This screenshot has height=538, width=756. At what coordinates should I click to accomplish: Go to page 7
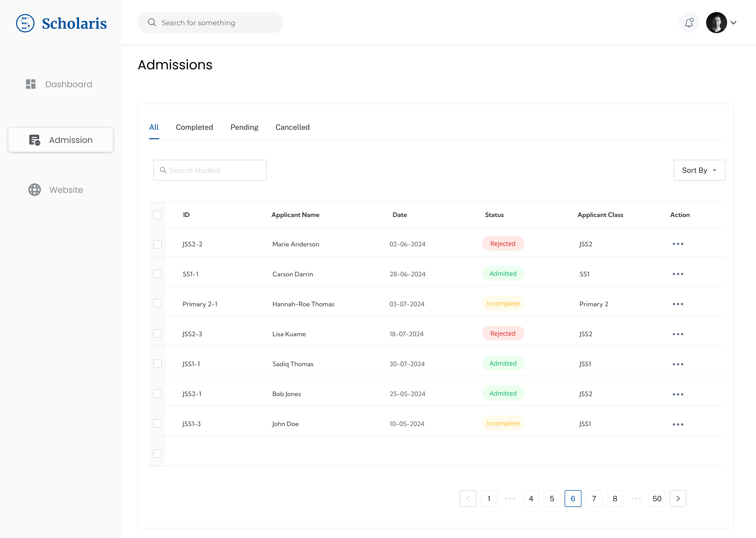coord(594,499)
